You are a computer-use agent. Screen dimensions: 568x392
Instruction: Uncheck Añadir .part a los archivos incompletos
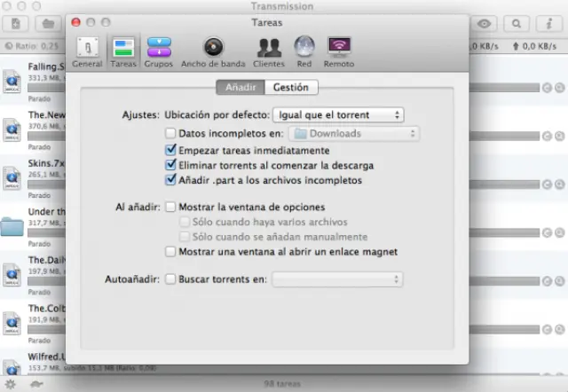pyautogui.click(x=171, y=180)
